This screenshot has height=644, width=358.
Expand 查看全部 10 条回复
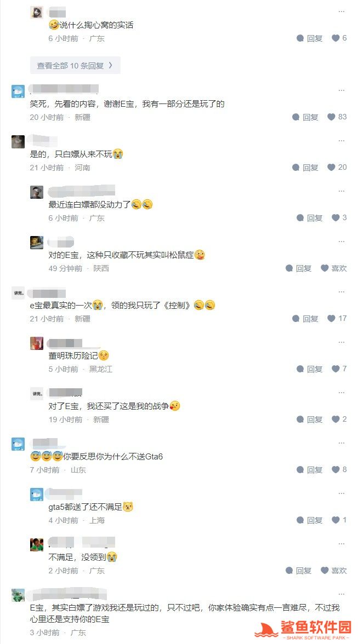click(x=75, y=65)
